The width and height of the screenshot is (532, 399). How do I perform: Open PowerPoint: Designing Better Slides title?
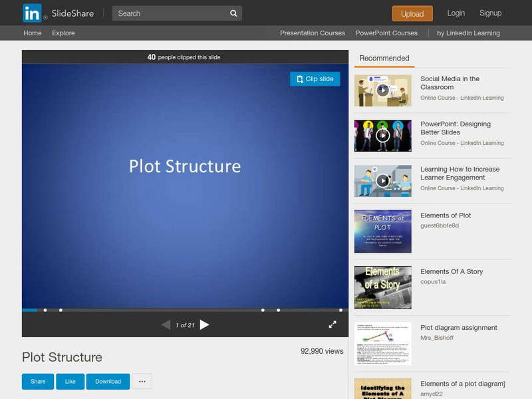coord(456,128)
